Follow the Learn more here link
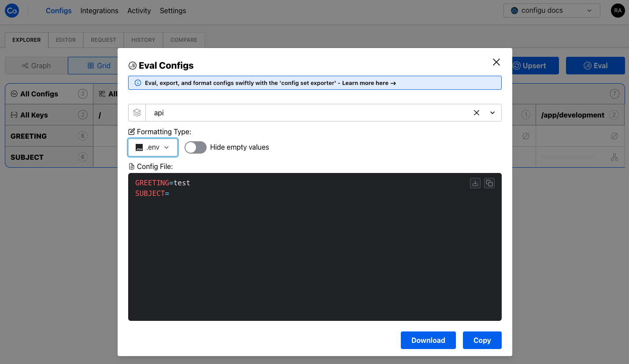Viewport: 629px width, 364px height. tap(369, 83)
